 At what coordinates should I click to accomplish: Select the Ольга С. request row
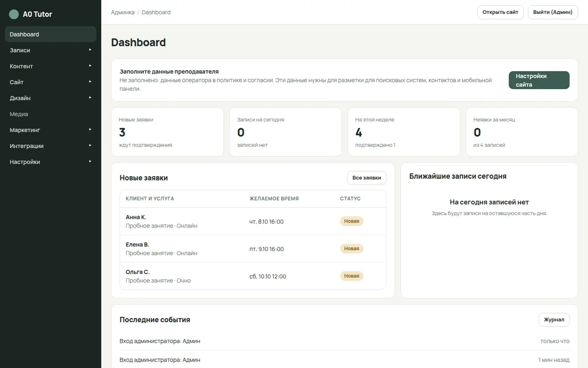[x=253, y=276]
